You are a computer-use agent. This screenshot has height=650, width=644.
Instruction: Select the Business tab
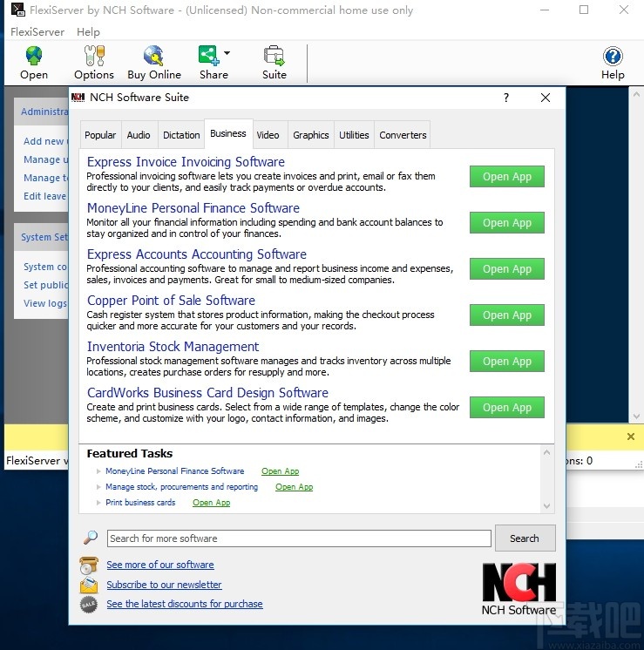pos(228,133)
